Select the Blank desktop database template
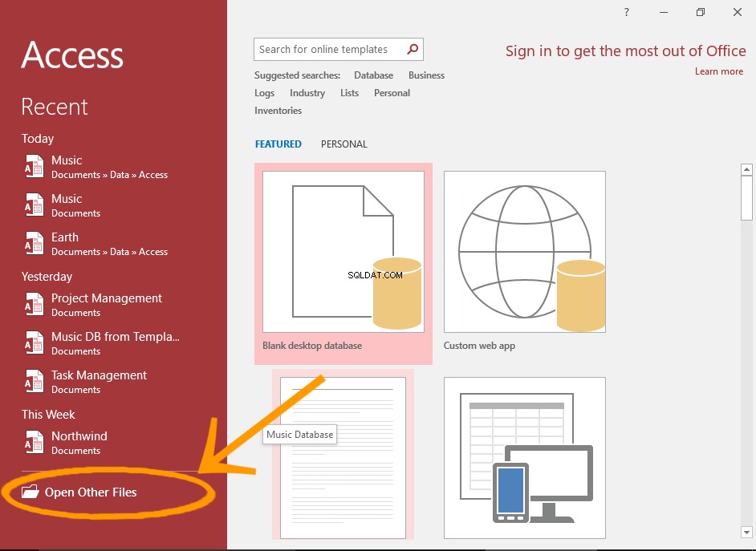756x551 pixels. [x=343, y=263]
